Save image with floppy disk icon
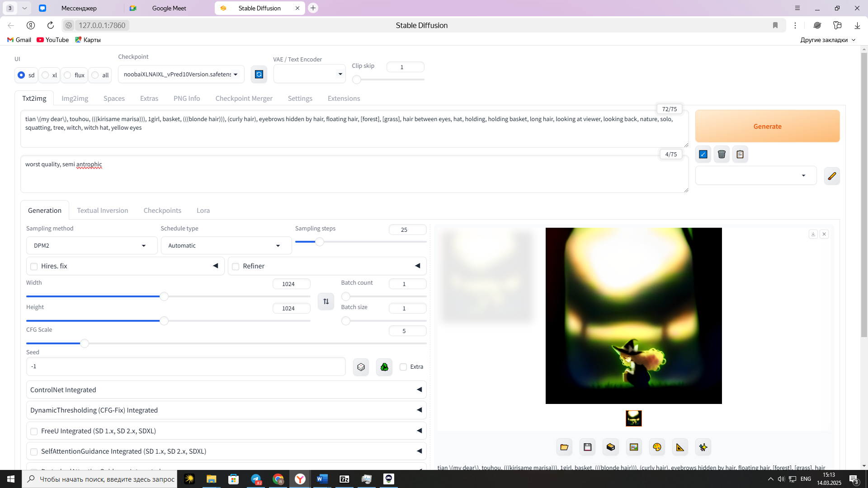868x488 pixels. point(588,447)
